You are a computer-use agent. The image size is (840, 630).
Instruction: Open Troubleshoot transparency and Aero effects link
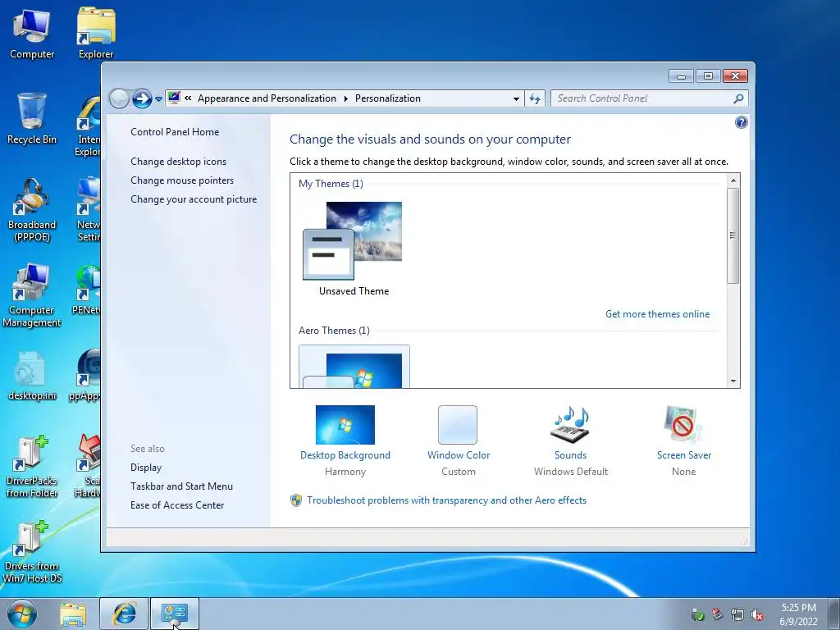447,500
